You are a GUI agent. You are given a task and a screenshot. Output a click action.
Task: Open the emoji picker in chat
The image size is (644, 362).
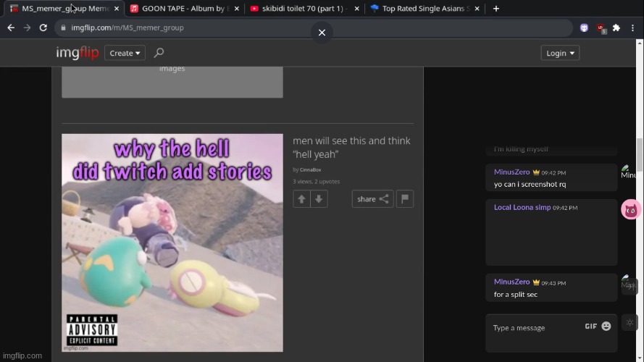coord(606,326)
